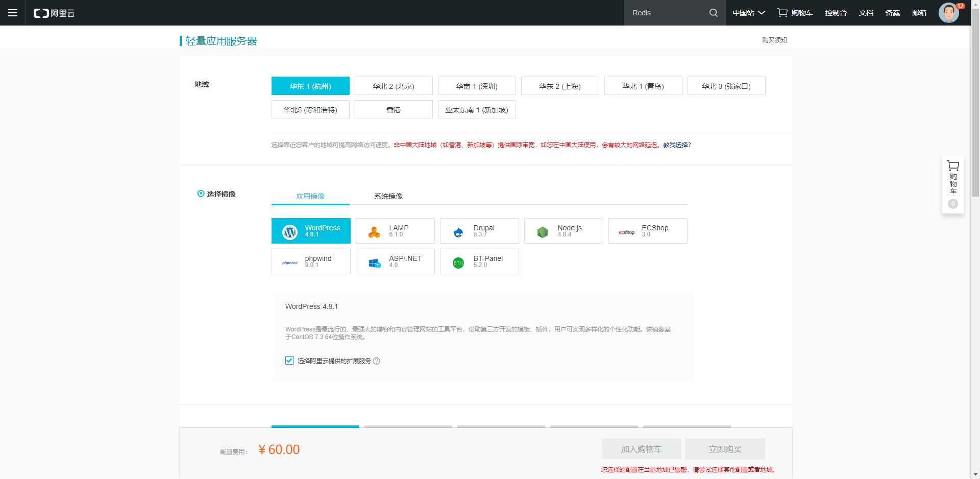The height and width of the screenshot is (479, 980).
Task: Select region 华东 2 (上海)
Action: [x=560, y=86]
